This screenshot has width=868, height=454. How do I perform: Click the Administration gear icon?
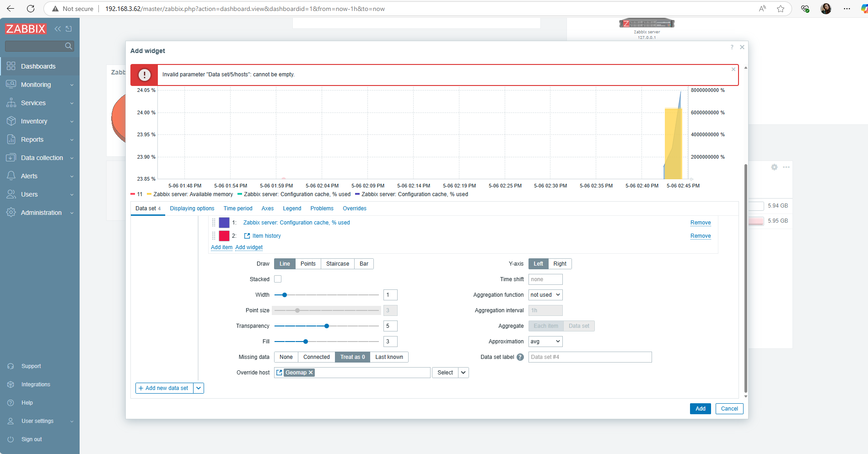11,213
